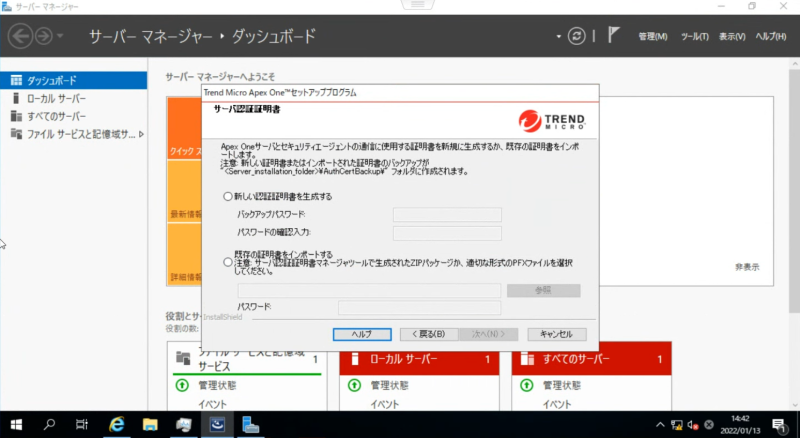Click the すべてのサーバー red tile header
The image size is (800, 438).
click(592, 359)
